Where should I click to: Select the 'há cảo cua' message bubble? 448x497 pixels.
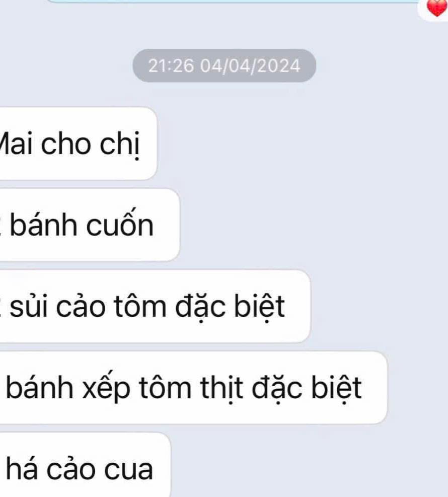(85, 465)
